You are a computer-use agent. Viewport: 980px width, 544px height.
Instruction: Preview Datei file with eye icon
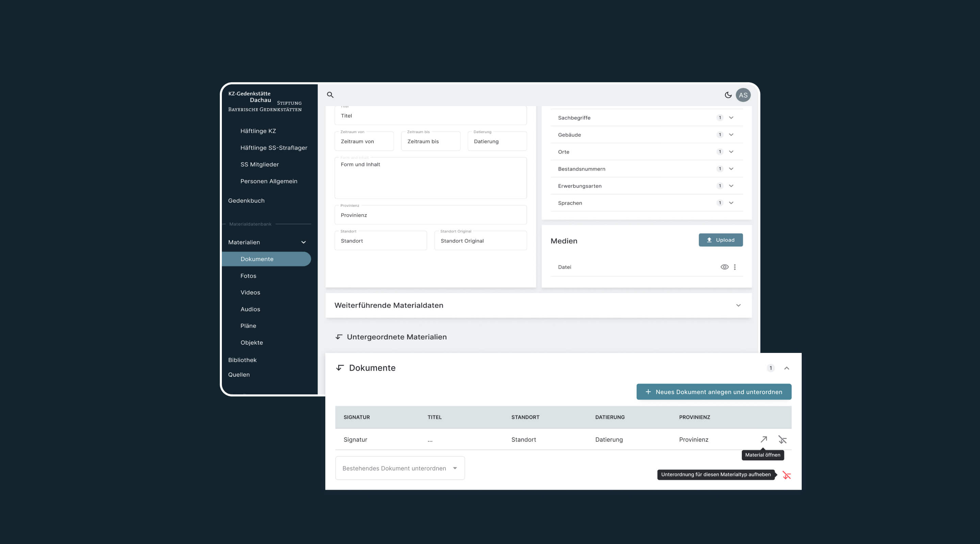[724, 267]
